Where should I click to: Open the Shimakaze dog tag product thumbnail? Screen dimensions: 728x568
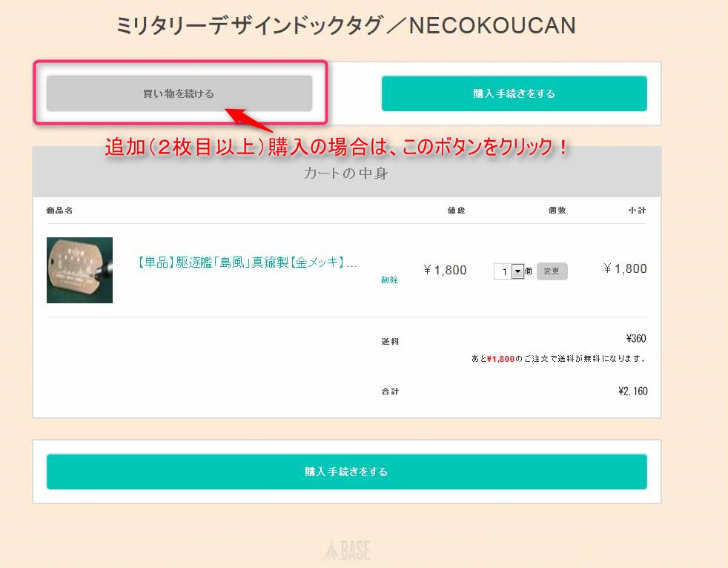coord(79,271)
